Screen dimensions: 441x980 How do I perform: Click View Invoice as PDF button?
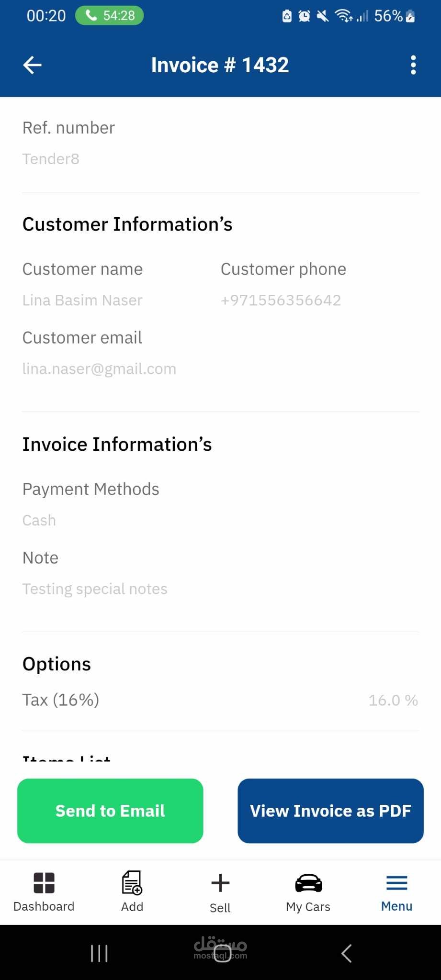330,811
